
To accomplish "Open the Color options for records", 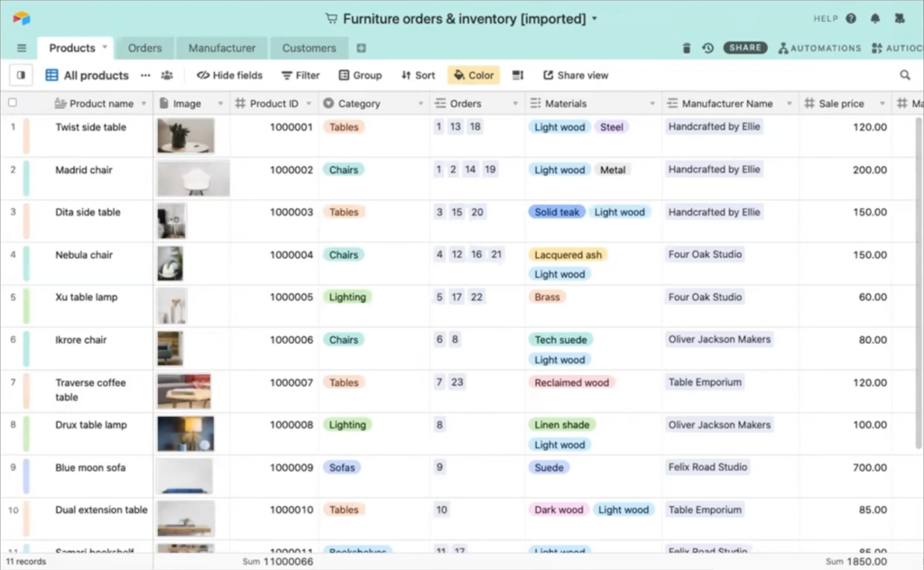I will [x=473, y=75].
